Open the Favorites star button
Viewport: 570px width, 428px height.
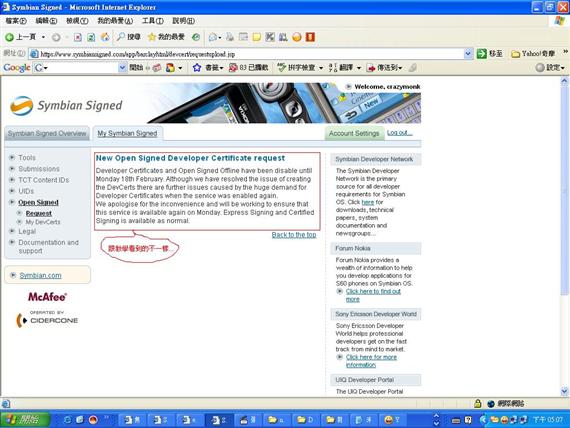coord(166,37)
